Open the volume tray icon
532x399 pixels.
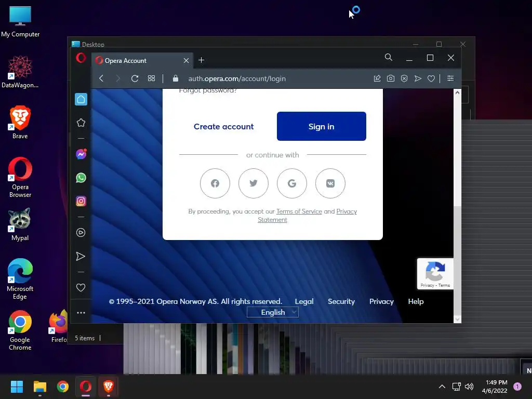pyautogui.click(x=469, y=387)
